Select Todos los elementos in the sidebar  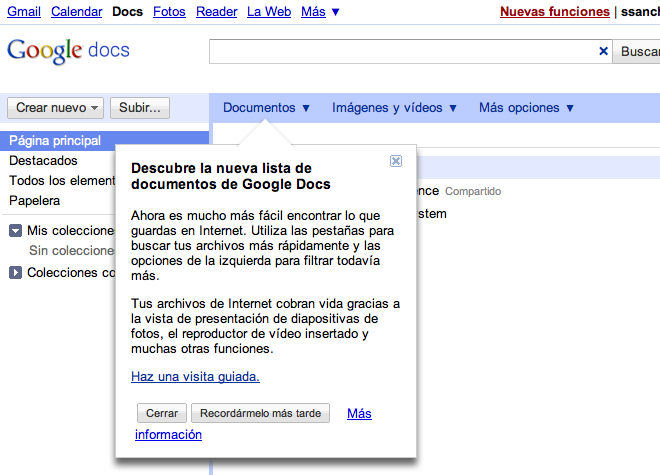point(62,181)
